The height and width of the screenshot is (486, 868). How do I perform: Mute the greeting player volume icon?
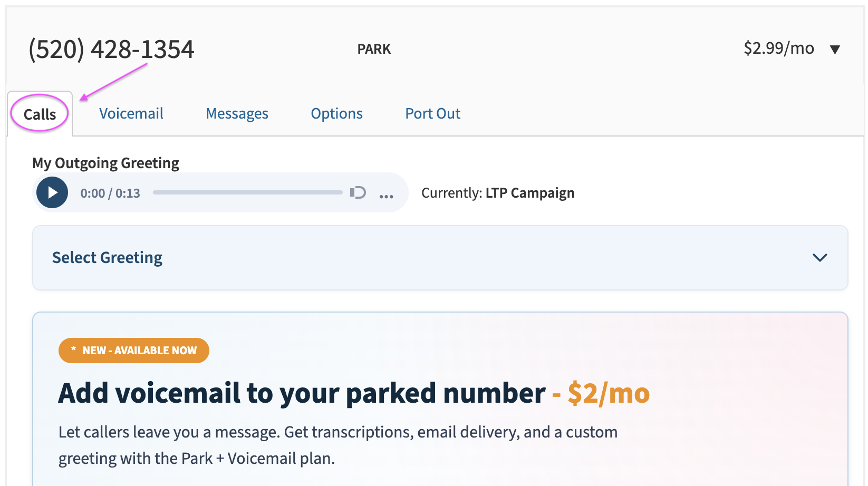pyautogui.click(x=358, y=192)
